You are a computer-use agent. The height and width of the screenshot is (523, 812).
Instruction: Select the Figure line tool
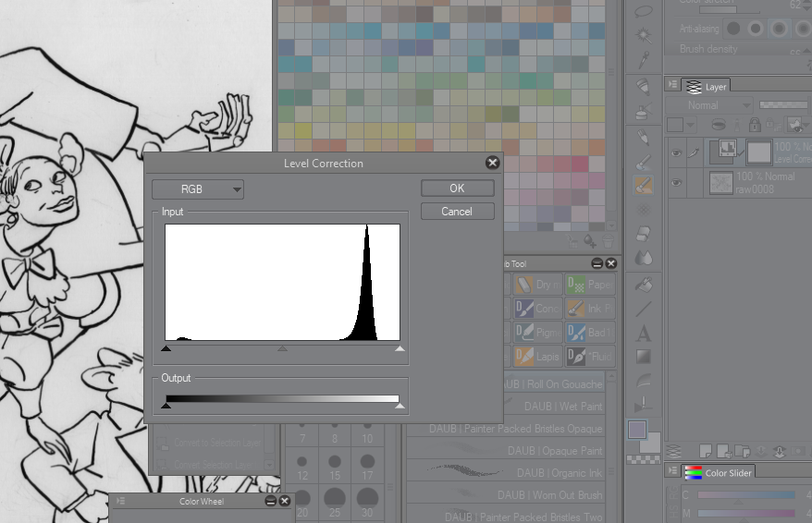point(644,309)
